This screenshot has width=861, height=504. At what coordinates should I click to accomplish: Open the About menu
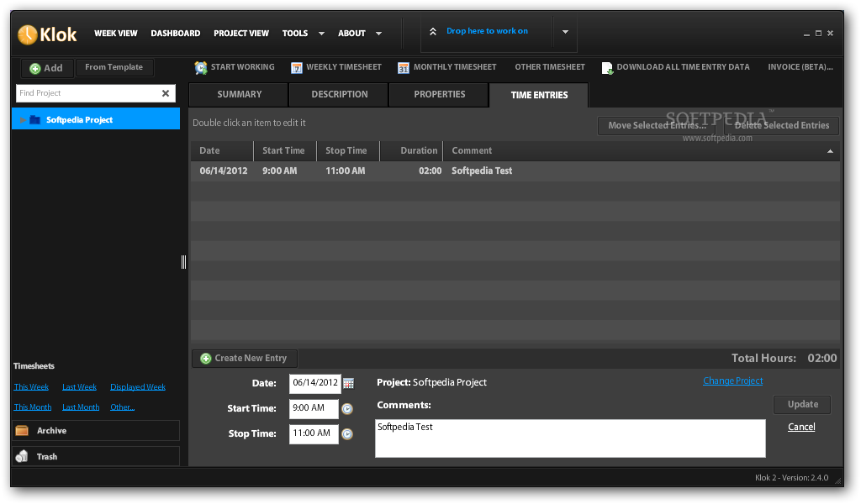(352, 34)
